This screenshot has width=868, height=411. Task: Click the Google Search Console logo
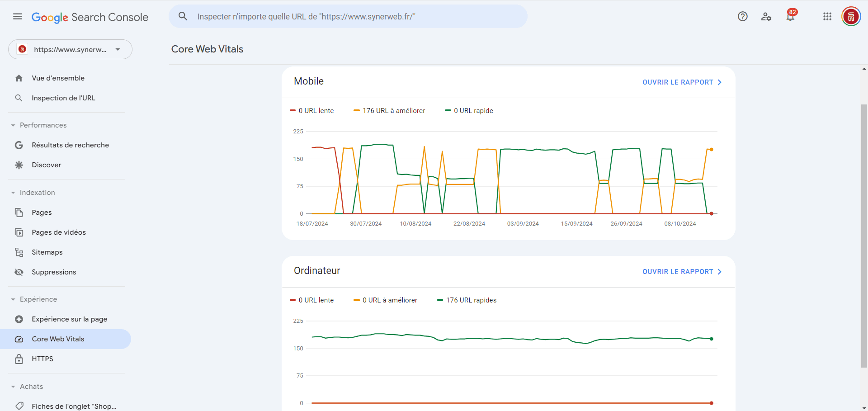(x=90, y=17)
